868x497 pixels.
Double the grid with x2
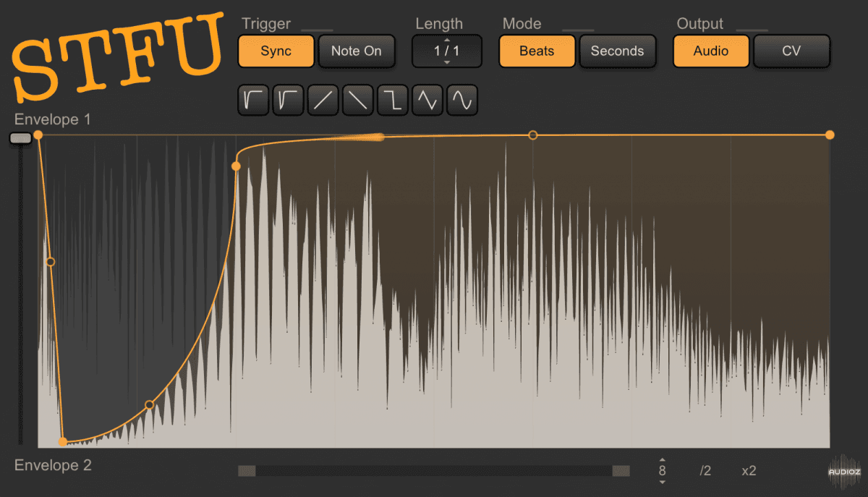pos(749,471)
